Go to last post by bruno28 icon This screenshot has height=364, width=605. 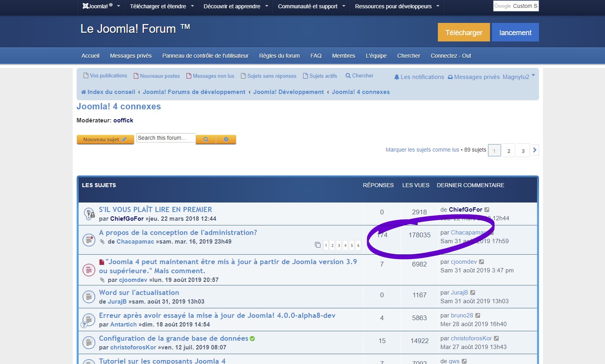point(478,315)
